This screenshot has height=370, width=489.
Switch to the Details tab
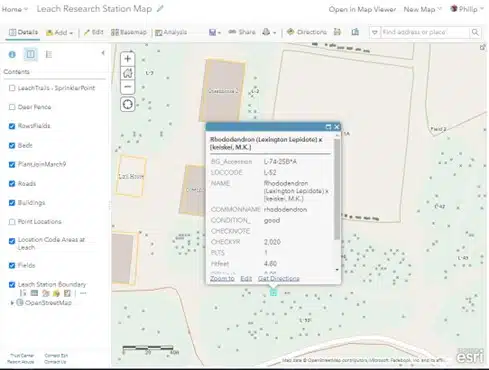click(23, 32)
